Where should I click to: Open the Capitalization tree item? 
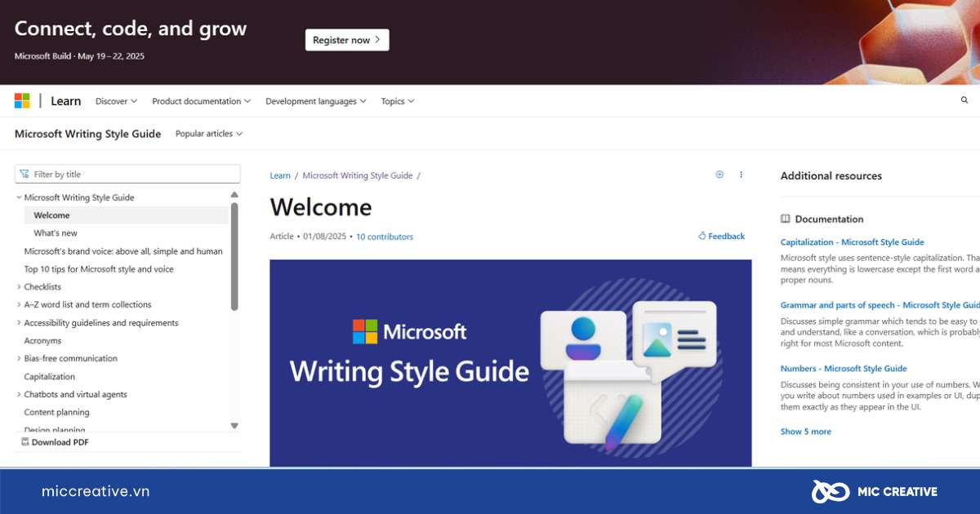pos(50,377)
